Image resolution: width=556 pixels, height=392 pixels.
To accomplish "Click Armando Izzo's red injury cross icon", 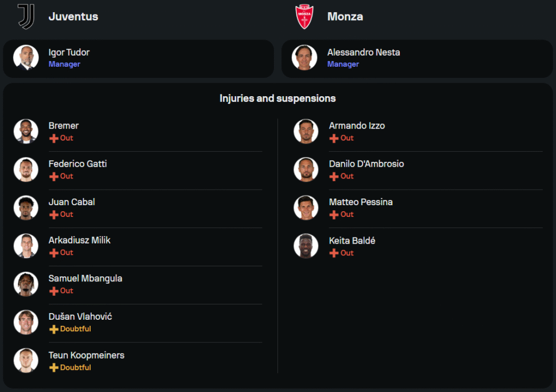I will pos(334,138).
